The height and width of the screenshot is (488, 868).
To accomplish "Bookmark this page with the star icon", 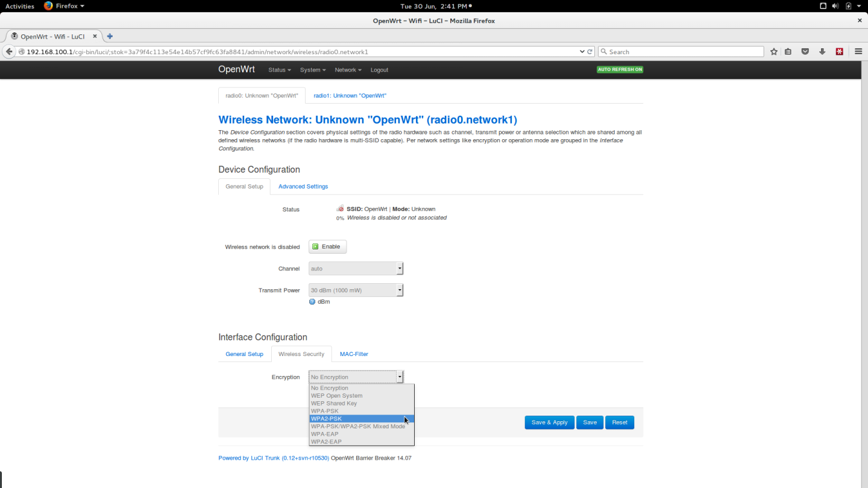I will [x=774, y=52].
